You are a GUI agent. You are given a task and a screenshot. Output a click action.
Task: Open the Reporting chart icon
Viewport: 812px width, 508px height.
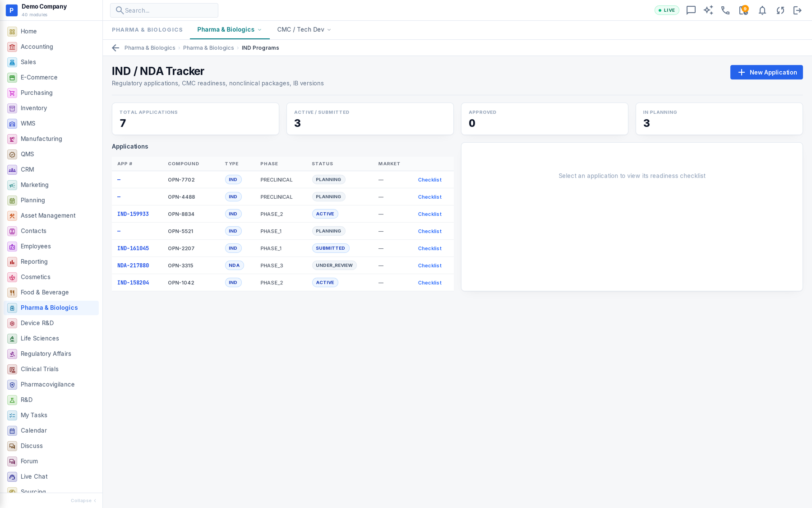(x=12, y=262)
